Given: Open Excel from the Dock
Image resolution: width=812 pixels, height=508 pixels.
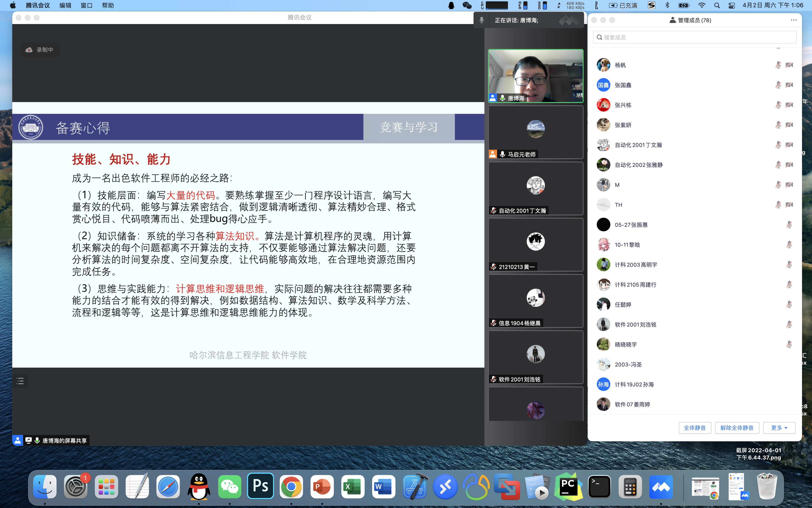Looking at the screenshot, I should coord(353,486).
